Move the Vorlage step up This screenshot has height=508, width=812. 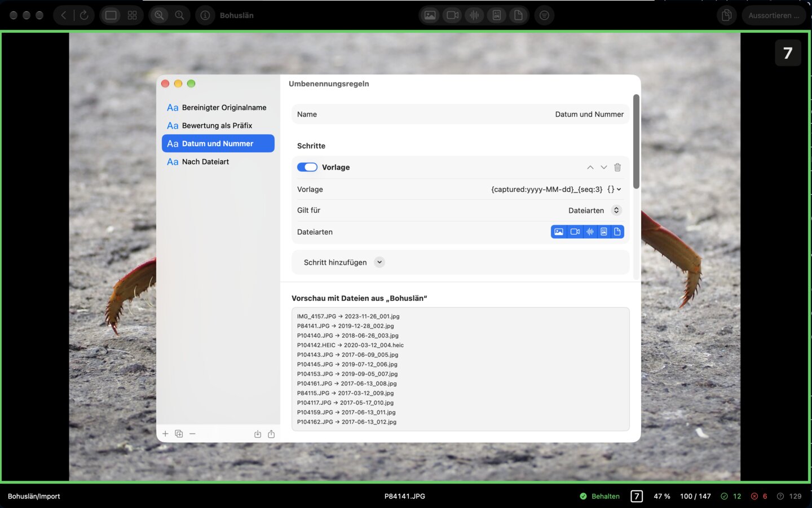click(x=590, y=167)
